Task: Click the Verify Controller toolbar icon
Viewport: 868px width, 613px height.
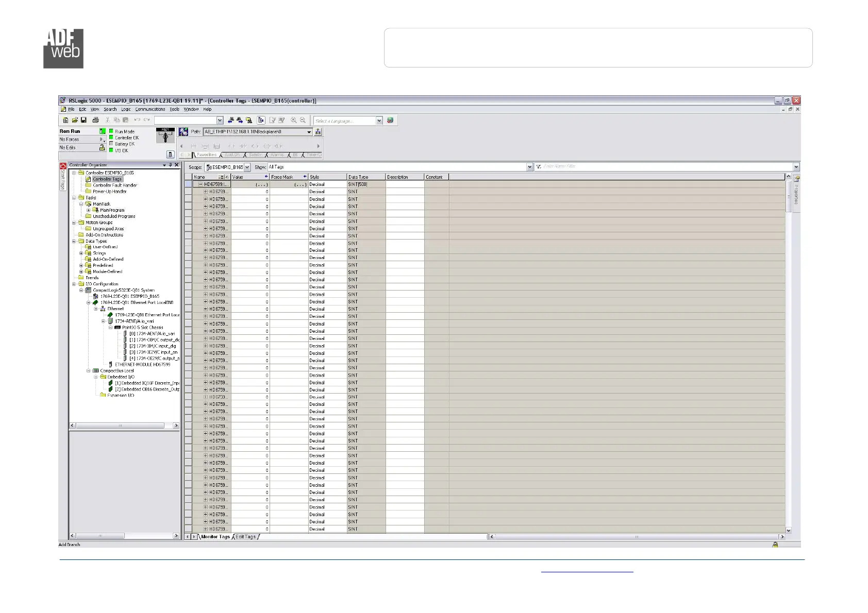Action: pyautogui.click(x=281, y=120)
